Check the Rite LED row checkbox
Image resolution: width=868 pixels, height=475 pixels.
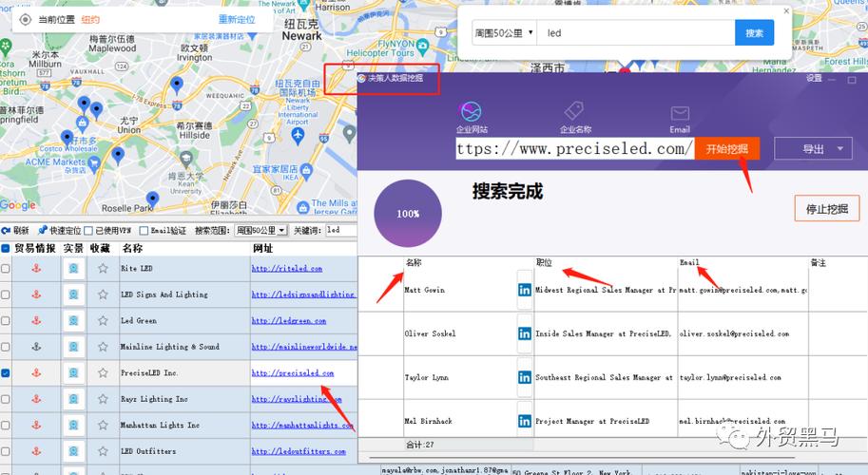pyautogui.click(x=6, y=269)
